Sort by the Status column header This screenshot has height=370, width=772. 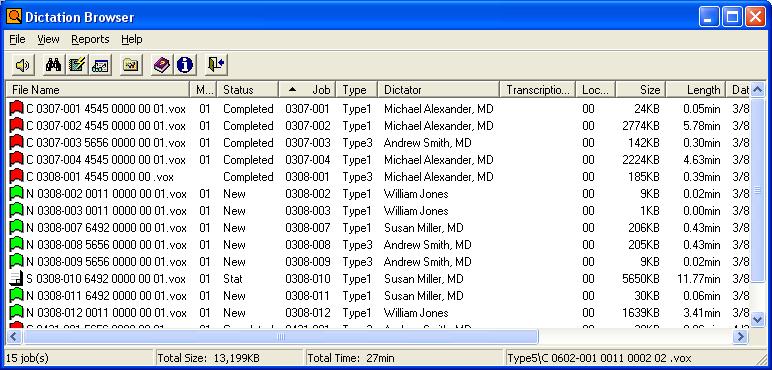tap(248, 90)
